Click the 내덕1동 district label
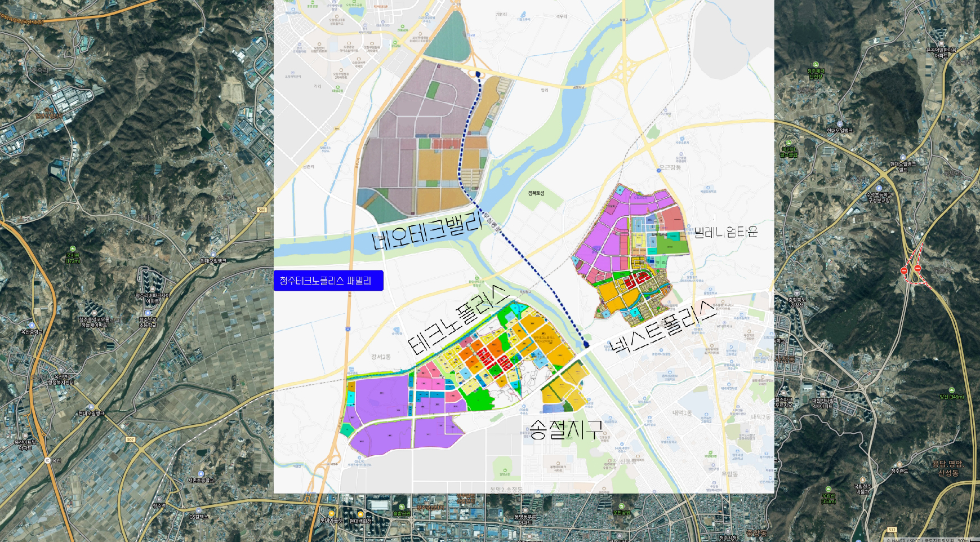This screenshot has height=542, width=980. (681, 412)
